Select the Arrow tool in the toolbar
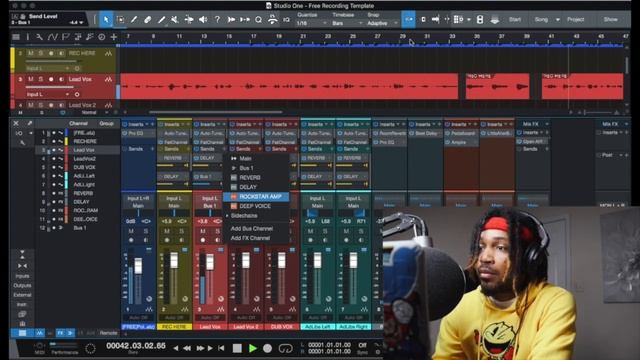Image resolution: width=640 pixels, height=360 pixels. pos(106,20)
